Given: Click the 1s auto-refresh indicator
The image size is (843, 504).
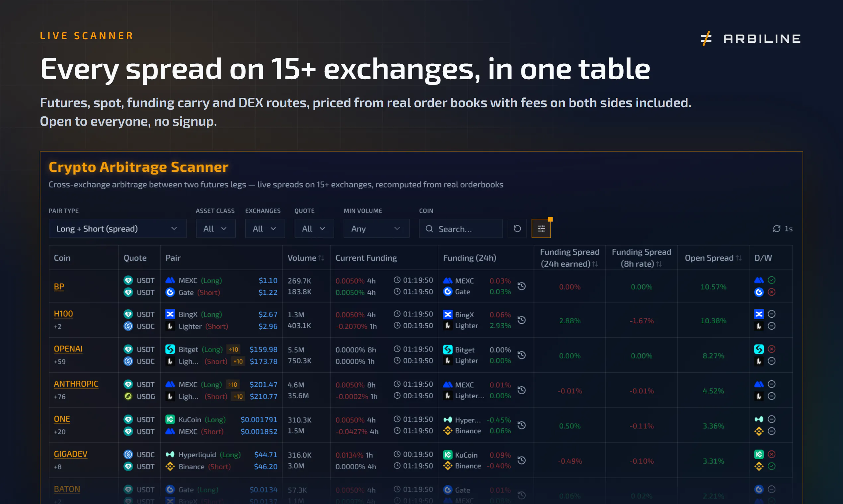Looking at the screenshot, I should [x=783, y=228].
